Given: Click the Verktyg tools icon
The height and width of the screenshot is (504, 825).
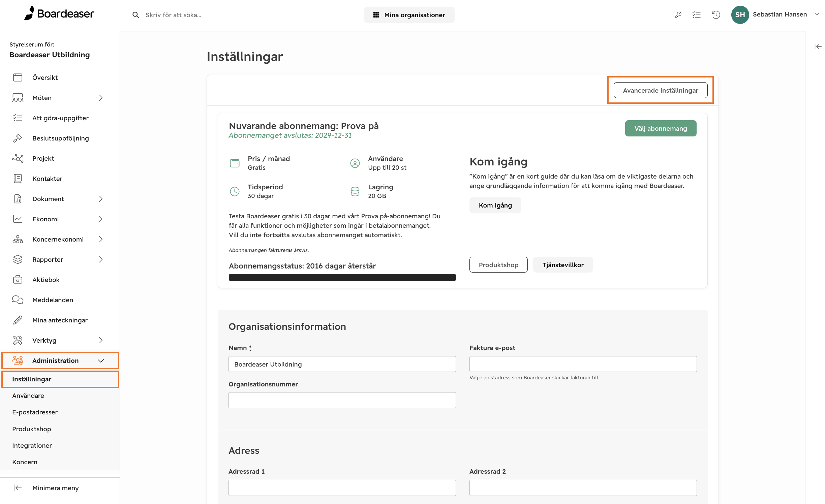Looking at the screenshot, I should click(x=18, y=340).
